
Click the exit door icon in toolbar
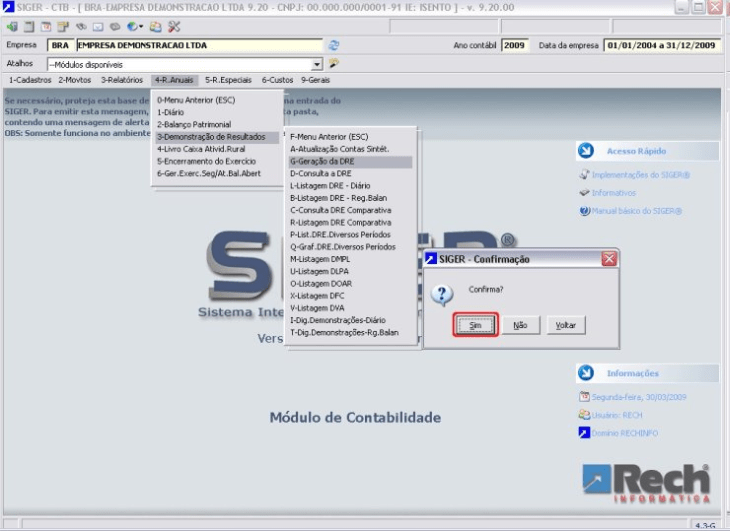tap(12, 27)
